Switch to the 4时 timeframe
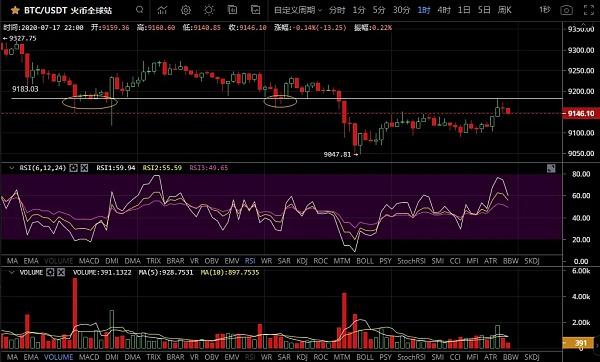The height and width of the screenshot is (362, 600). click(x=444, y=10)
